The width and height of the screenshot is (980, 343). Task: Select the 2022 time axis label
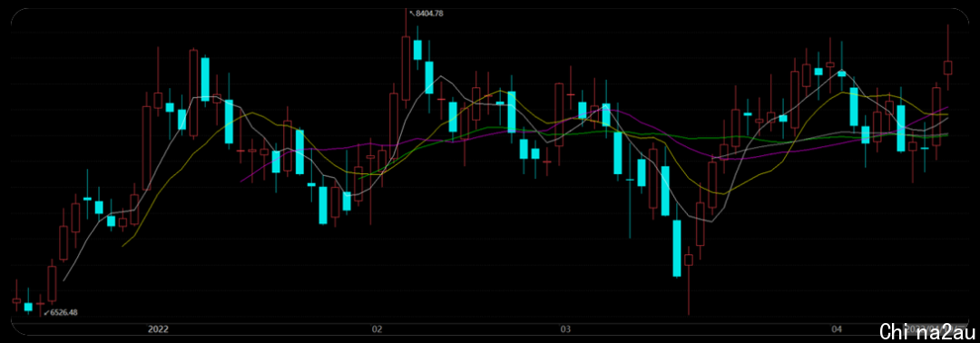(x=159, y=328)
